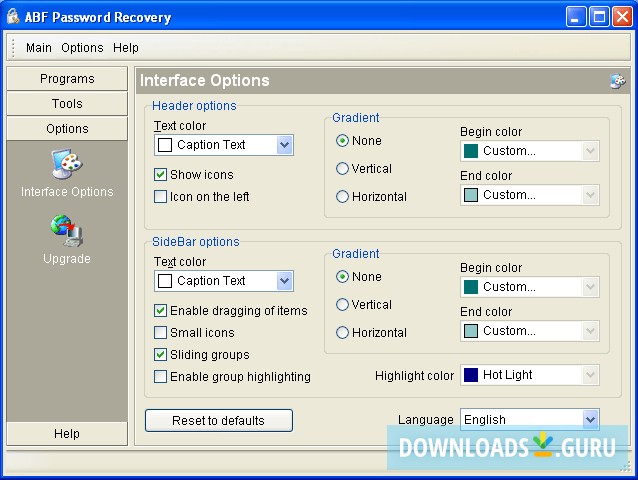Enable the Show icons checkbox
The width and height of the screenshot is (638, 480).
(160, 175)
